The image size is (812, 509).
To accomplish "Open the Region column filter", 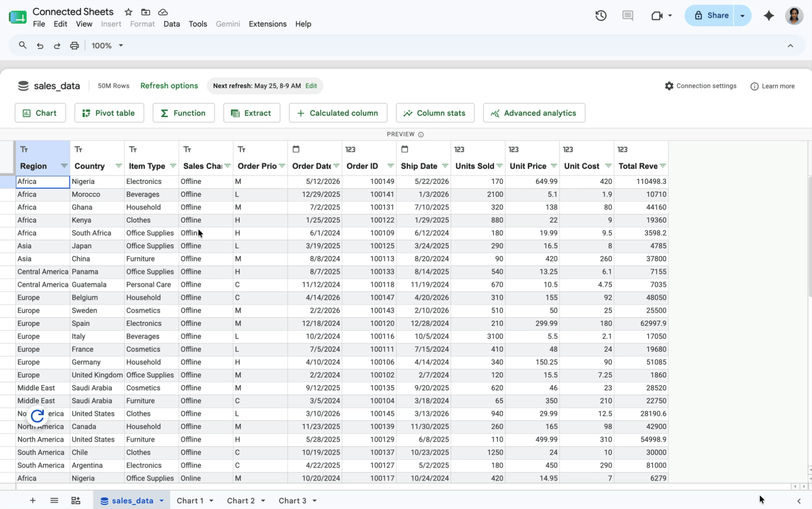I will [x=64, y=166].
